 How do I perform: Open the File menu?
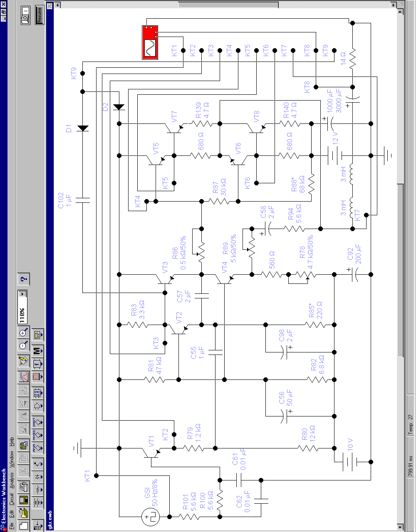pyautogui.click(x=11, y=525)
